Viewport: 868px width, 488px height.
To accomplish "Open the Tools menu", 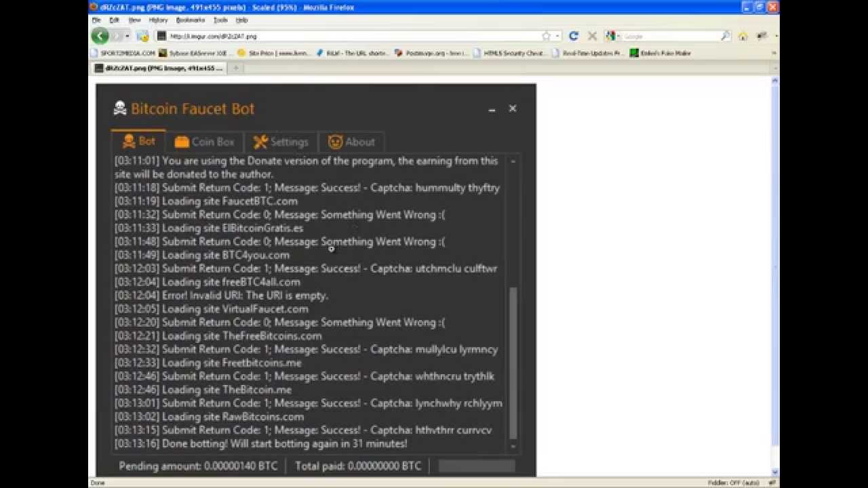I will [x=220, y=20].
